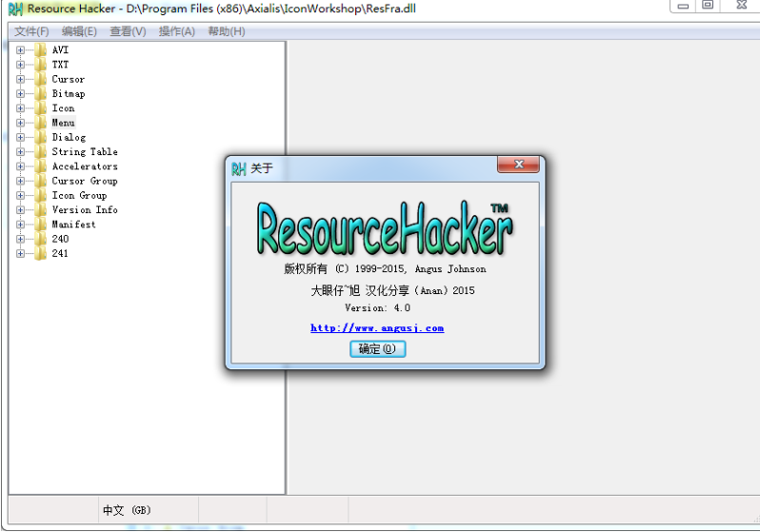Image resolution: width=760 pixels, height=532 pixels.
Task: Select the 241 resource tree item
Action: coord(60,254)
